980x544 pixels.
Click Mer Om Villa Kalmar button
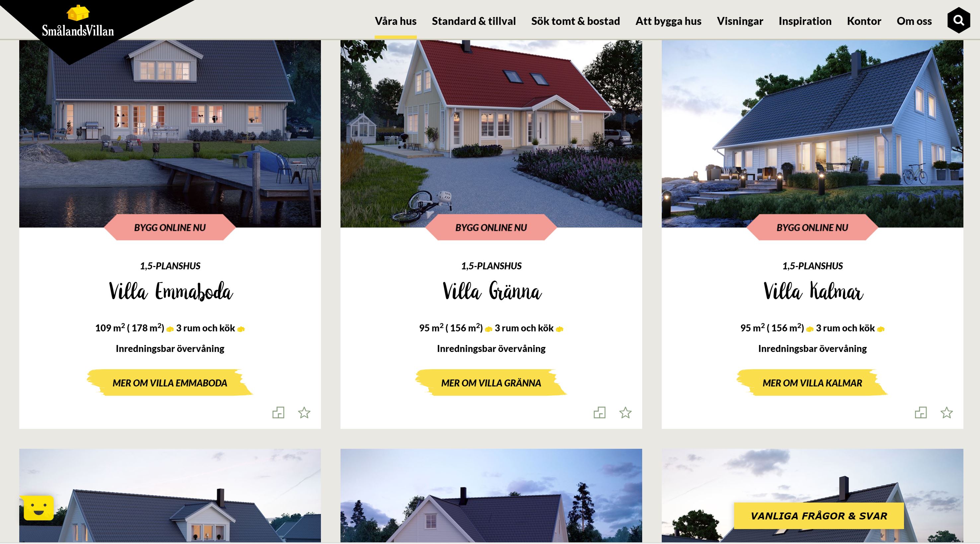[812, 382]
